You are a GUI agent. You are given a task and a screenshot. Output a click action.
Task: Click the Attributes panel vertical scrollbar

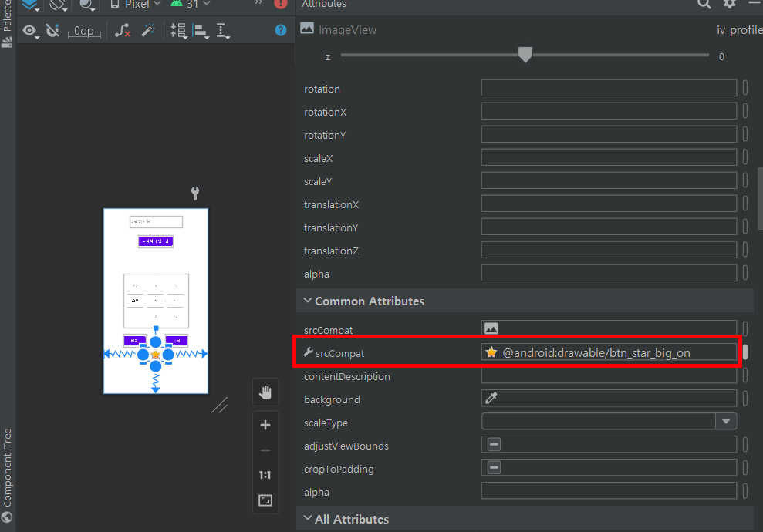[760, 198]
